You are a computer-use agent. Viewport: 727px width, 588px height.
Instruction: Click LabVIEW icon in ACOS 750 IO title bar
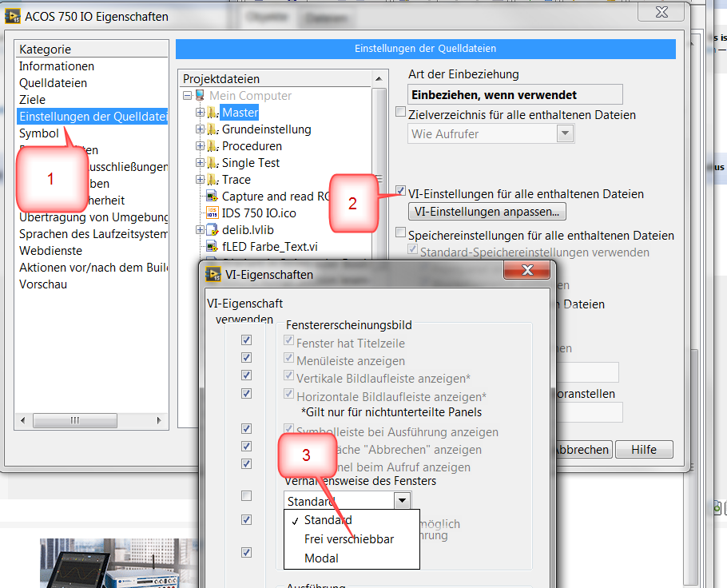tap(13, 17)
